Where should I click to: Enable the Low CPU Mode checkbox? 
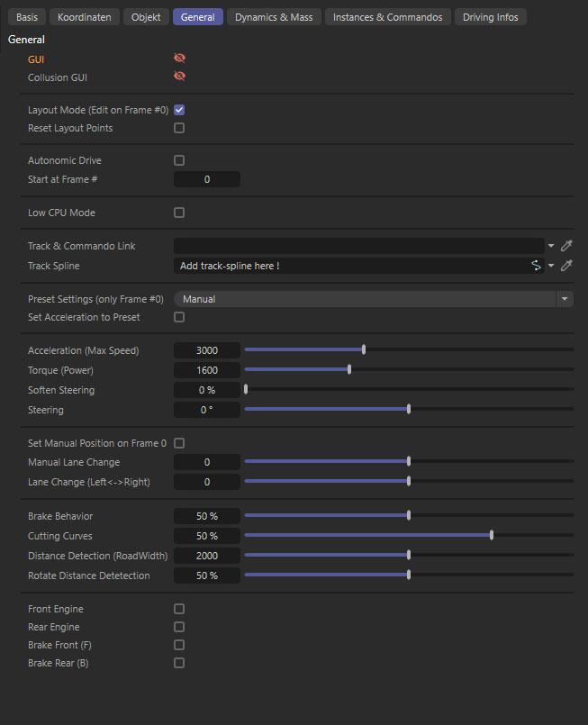(179, 213)
